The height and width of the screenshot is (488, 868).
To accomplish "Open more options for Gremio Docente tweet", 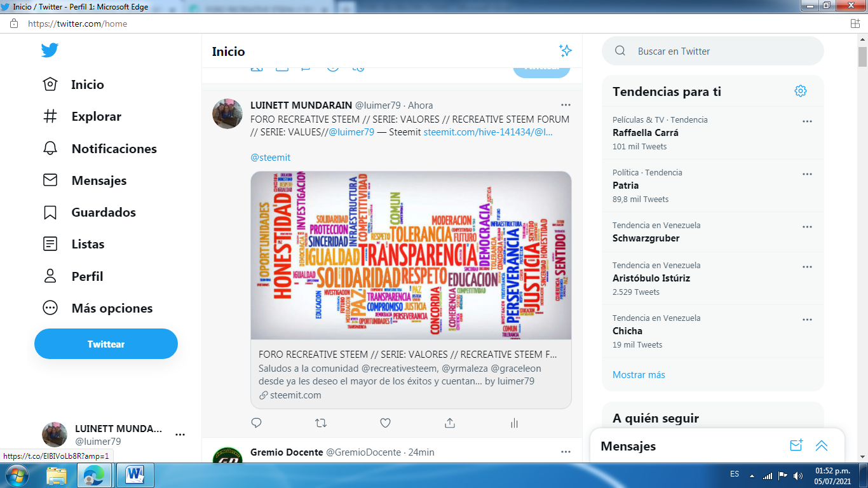I will click(566, 452).
